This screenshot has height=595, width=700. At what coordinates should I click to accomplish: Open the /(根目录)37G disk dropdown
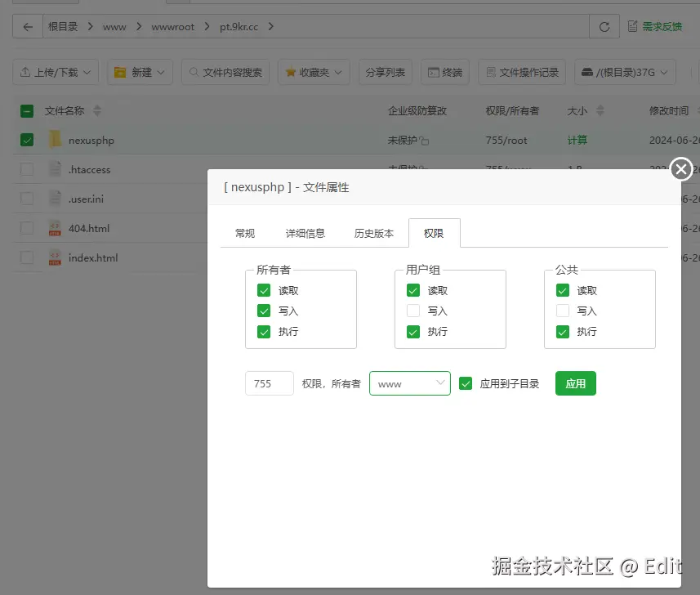click(625, 73)
